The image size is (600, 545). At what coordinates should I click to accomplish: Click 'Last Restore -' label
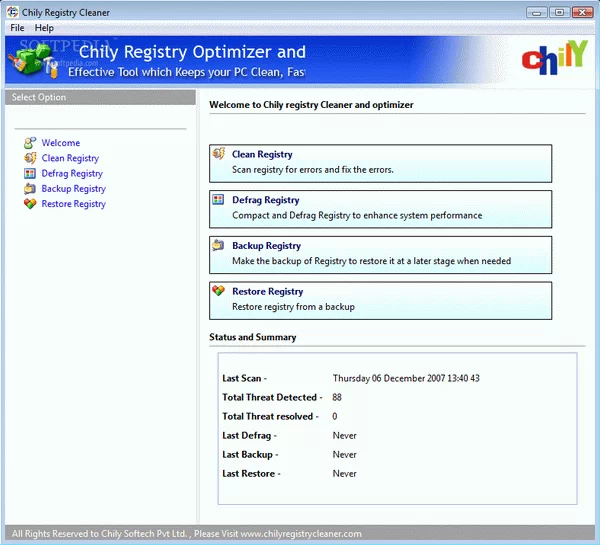coord(251,474)
